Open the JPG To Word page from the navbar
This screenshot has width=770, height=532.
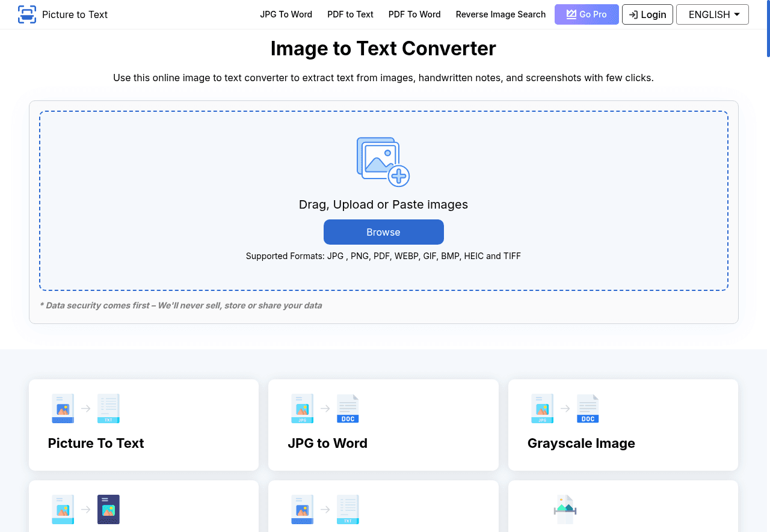[x=286, y=14]
